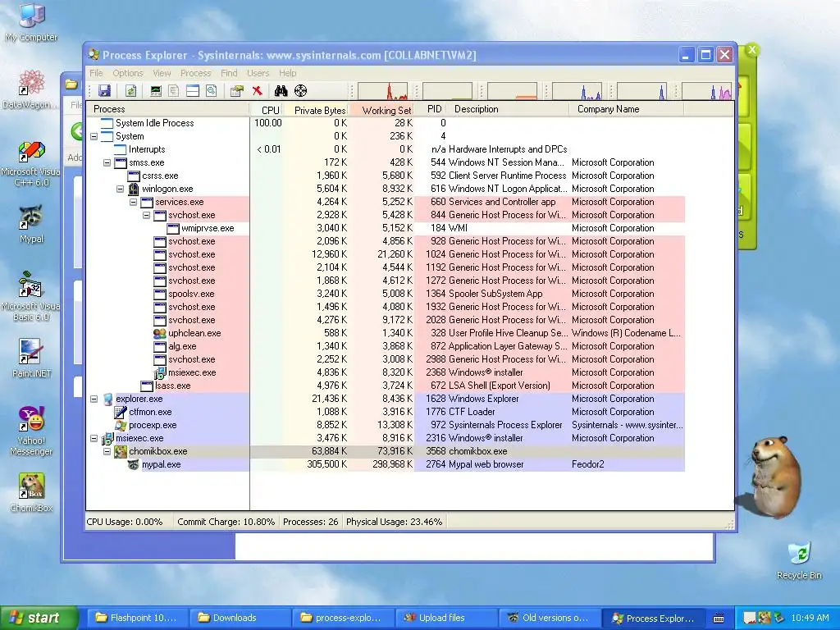Click the rightmost pink toolbar graph
The height and width of the screenshot is (630, 840).
pyautogui.click(x=706, y=91)
